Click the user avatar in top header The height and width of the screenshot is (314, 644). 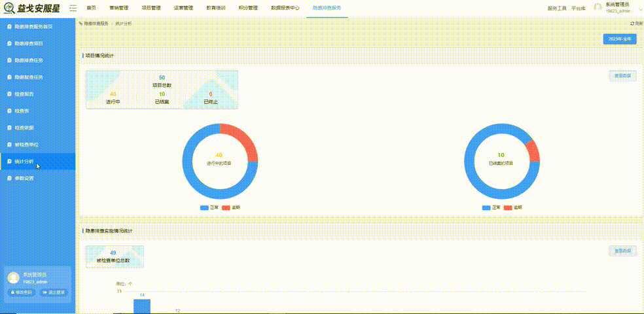(x=598, y=8)
